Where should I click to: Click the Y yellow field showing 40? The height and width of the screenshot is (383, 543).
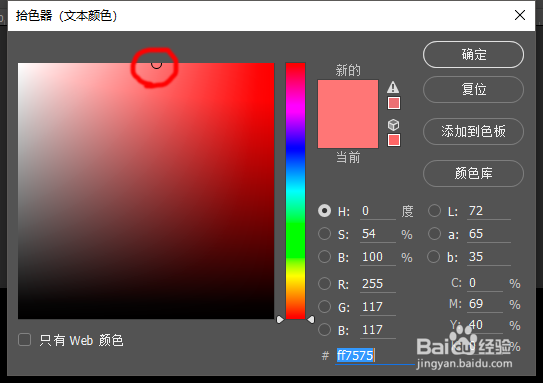(x=485, y=325)
